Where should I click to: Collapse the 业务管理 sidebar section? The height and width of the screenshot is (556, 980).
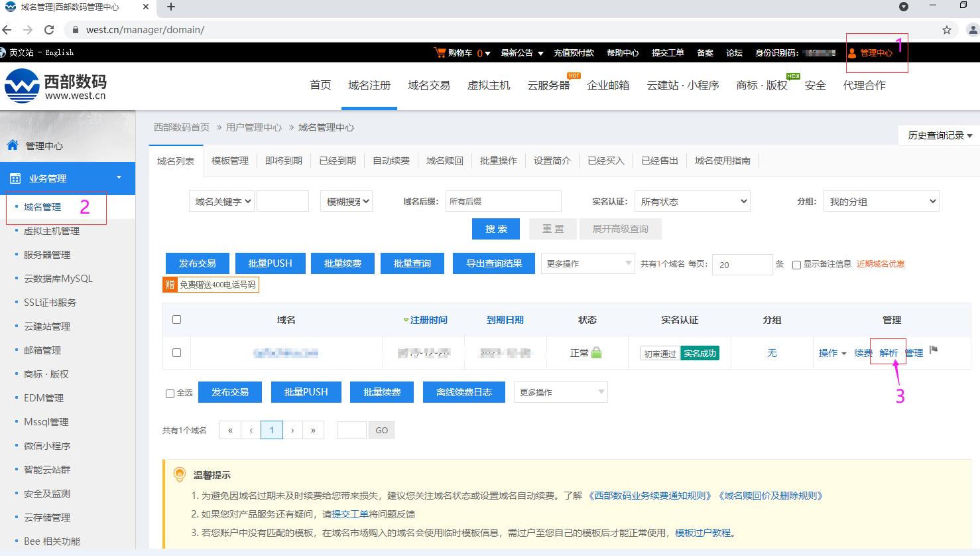coord(119,177)
